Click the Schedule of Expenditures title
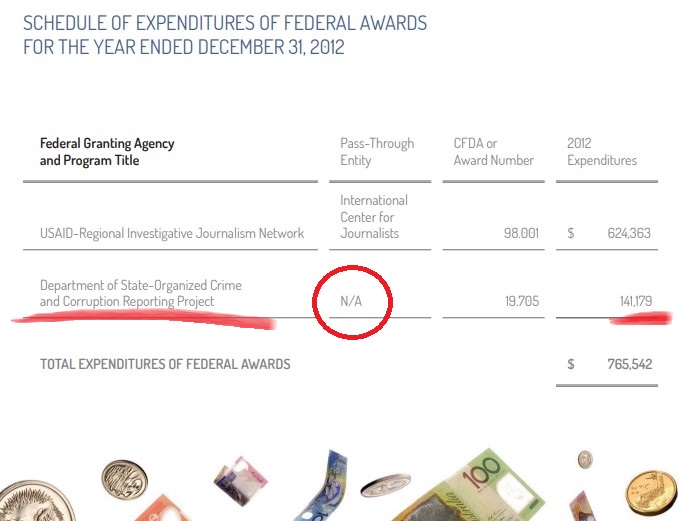This screenshot has width=679, height=521. coord(225,35)
